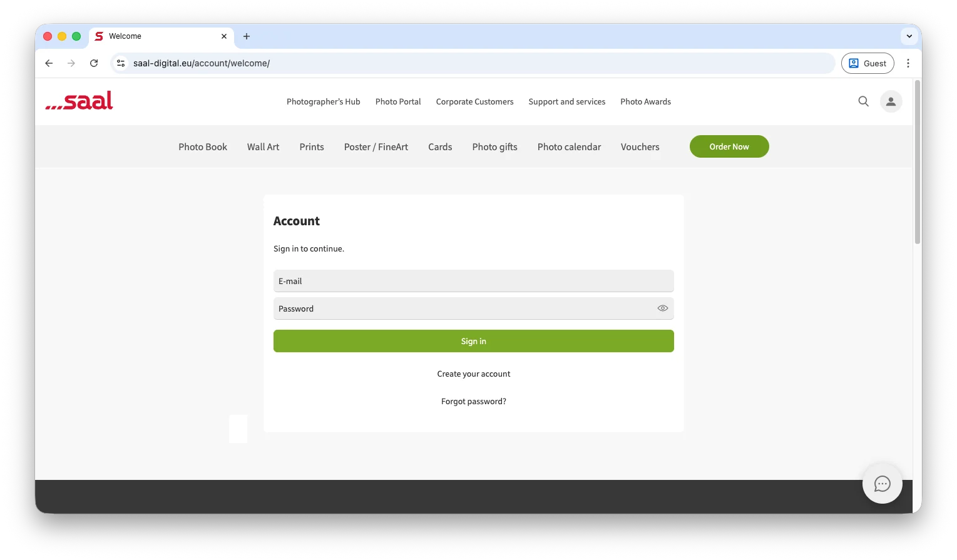Open the Photo Book menu
957x560 pixels.
pyautogui.click(x=203, y=147)
